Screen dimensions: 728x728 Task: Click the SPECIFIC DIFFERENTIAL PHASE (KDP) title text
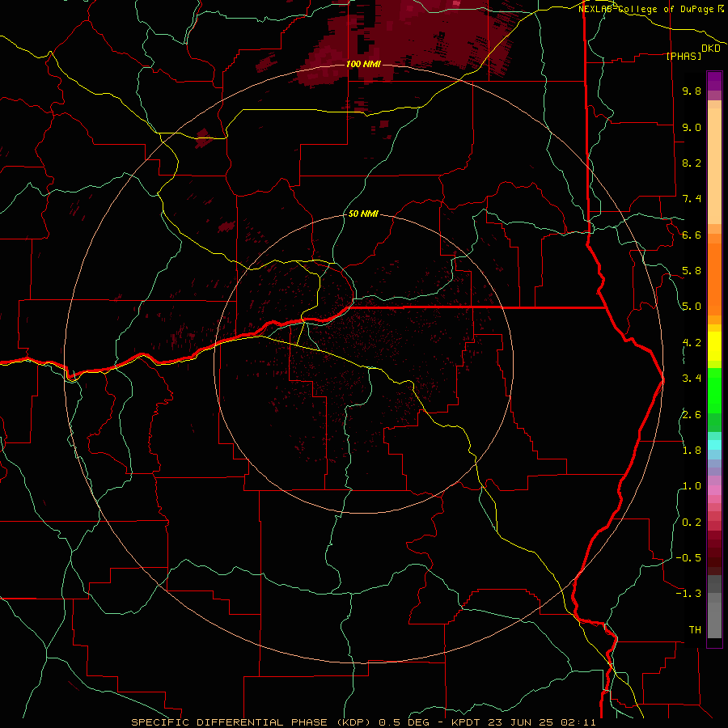point(253,722)
